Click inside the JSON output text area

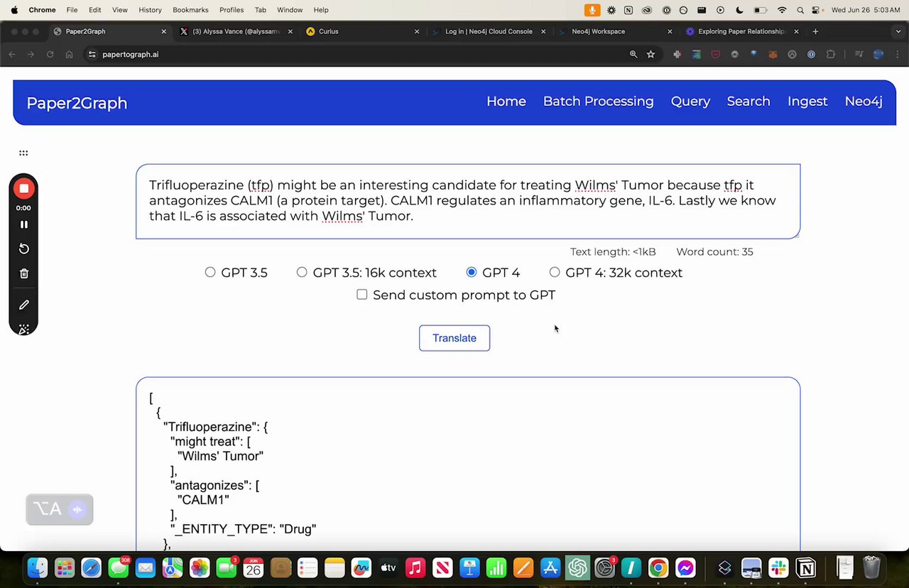pos(468,464)
